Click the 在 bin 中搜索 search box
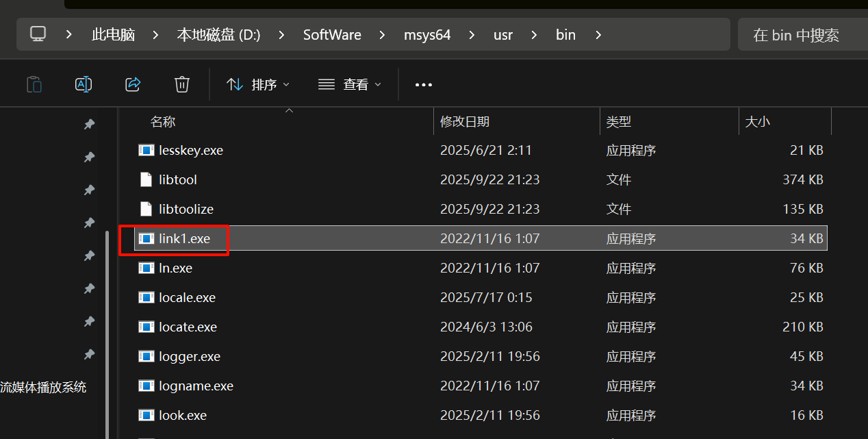This screenshot has width=868, height=439. (x=801, y=35)
